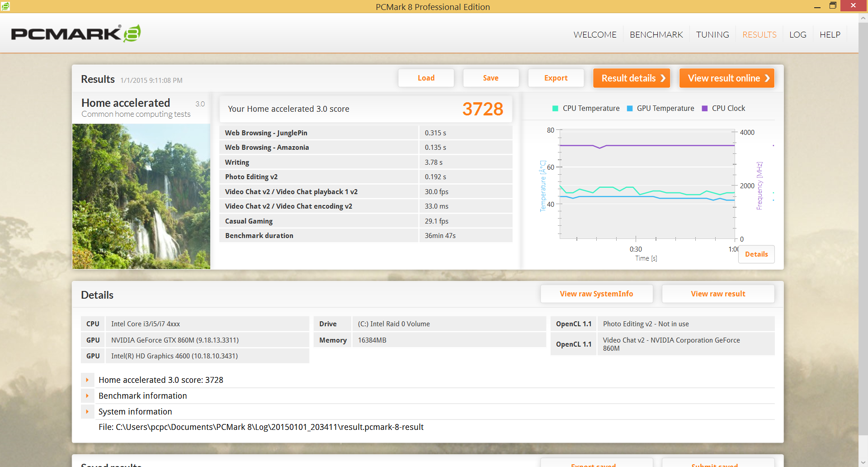
Task: Click the results timestamp 1/1/2015
Action: pos(151,81)
